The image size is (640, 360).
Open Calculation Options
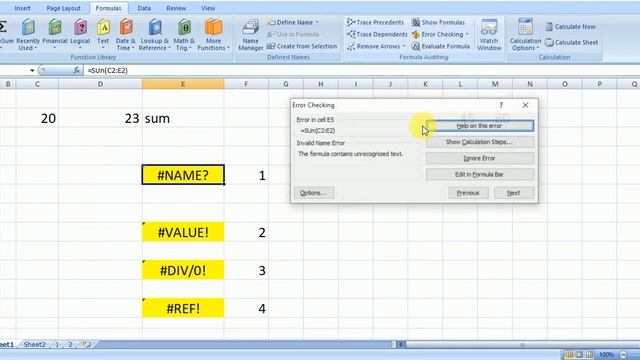525,35
